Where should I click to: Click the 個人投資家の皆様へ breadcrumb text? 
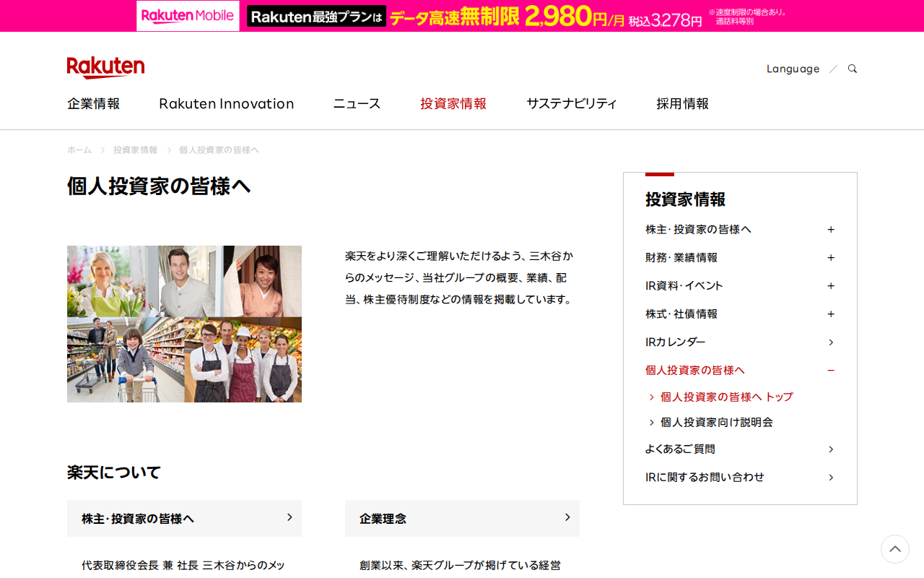coord(219,150)
